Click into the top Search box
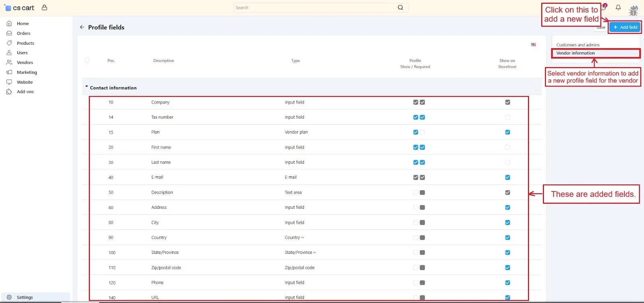The height and width of the screenshot is (303, 644). point(314,8)
